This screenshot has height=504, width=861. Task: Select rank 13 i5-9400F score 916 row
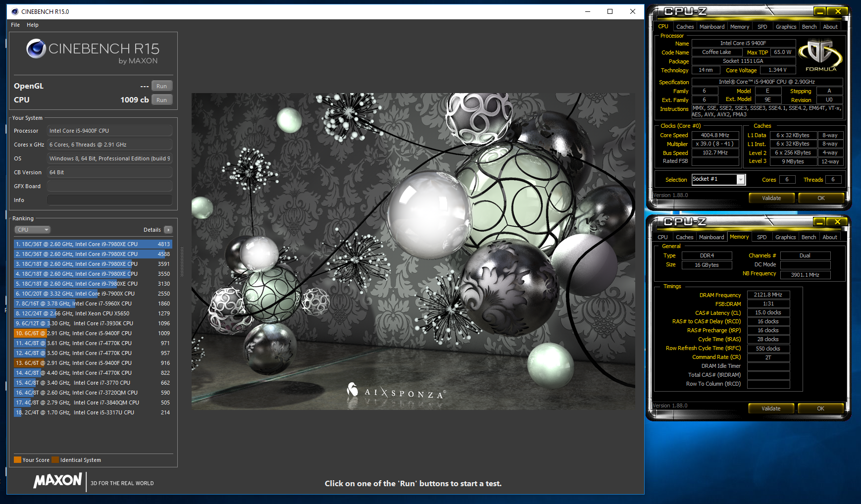point(93,363)
